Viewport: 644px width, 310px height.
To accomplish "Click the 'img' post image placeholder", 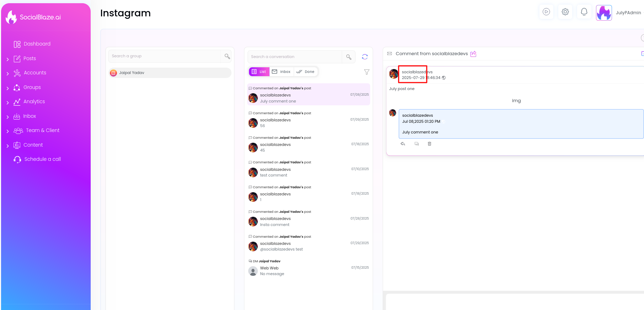I will 516,101.
